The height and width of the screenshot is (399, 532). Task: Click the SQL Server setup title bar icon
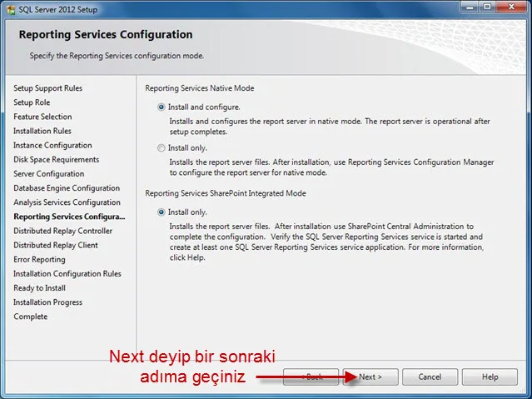coord(11,9)
